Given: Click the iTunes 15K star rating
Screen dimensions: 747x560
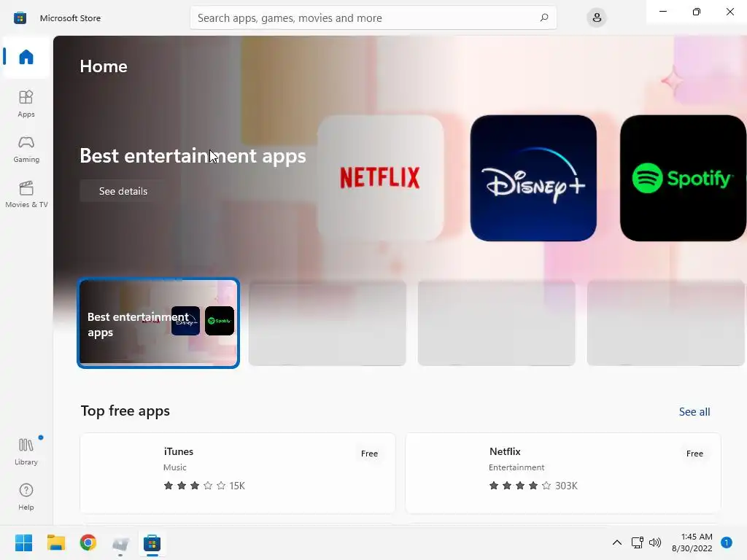Looking at the screenshot, I should [x=204, y=486].
